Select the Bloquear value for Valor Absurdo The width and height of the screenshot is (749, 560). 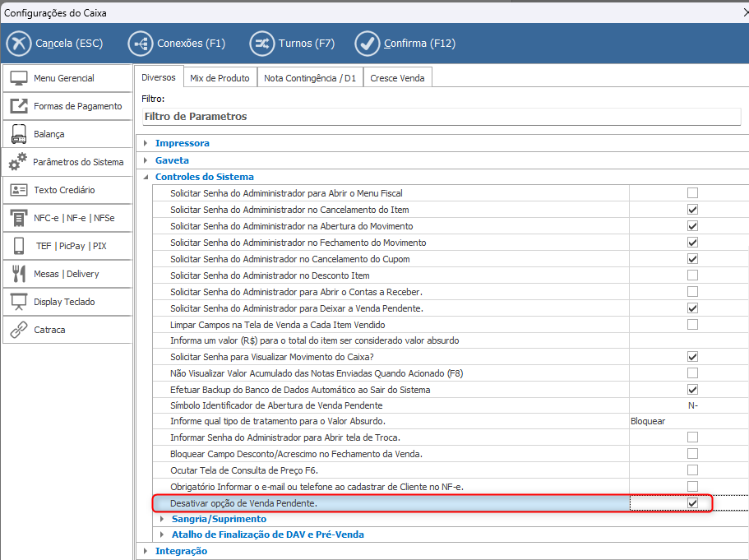tap(648, 421)
